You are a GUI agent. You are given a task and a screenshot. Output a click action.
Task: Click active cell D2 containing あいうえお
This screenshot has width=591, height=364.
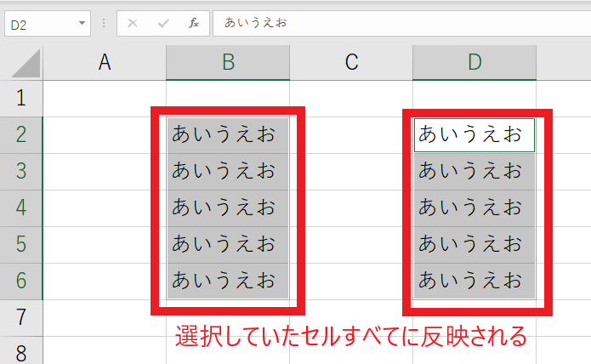475,135
